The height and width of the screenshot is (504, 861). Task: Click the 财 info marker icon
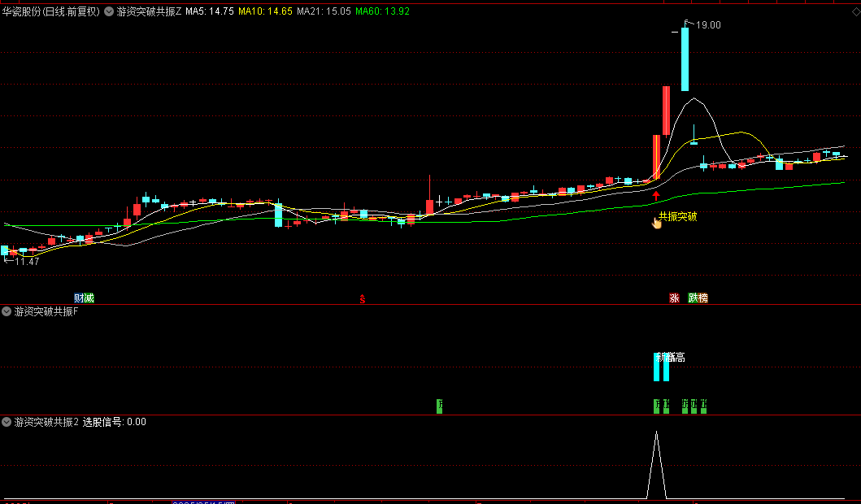click(x=79, y=298)
